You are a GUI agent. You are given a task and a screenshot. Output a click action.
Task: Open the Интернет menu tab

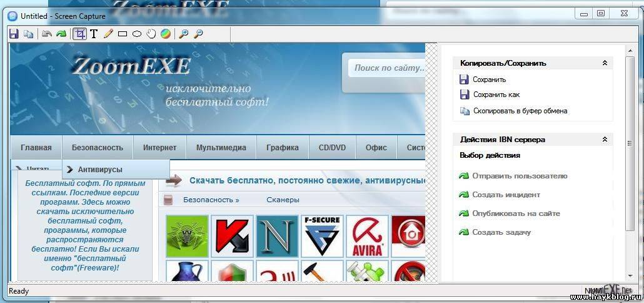click(160, 148)
